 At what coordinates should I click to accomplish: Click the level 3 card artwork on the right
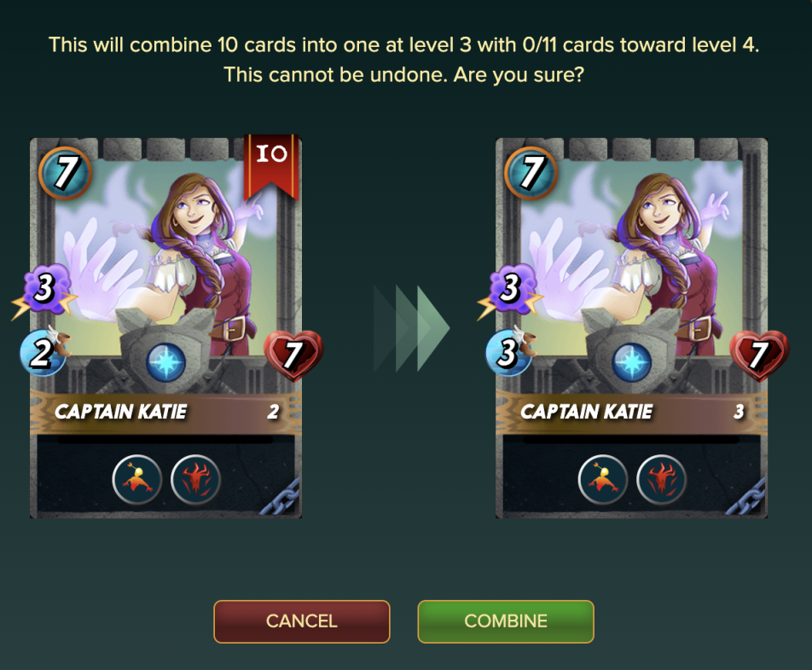pyautogui.click(x=631, y=257)
